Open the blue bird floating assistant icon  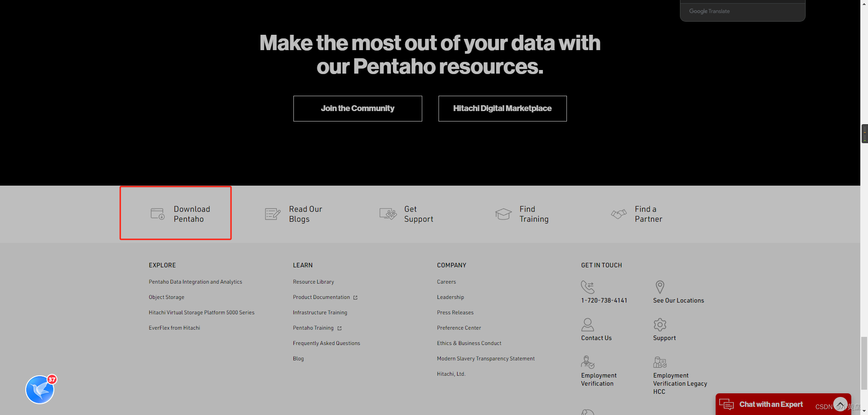pyautogui.click(x=40, y=390)
